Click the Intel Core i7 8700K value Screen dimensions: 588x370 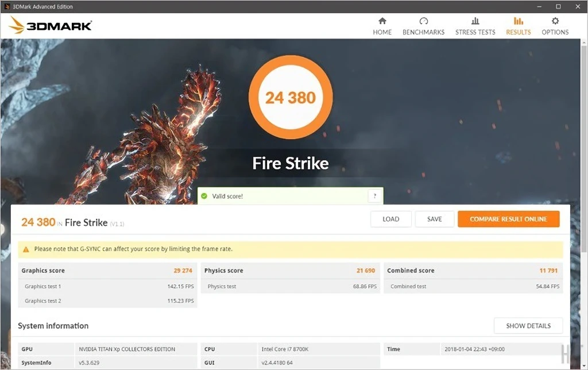[285, 349]
